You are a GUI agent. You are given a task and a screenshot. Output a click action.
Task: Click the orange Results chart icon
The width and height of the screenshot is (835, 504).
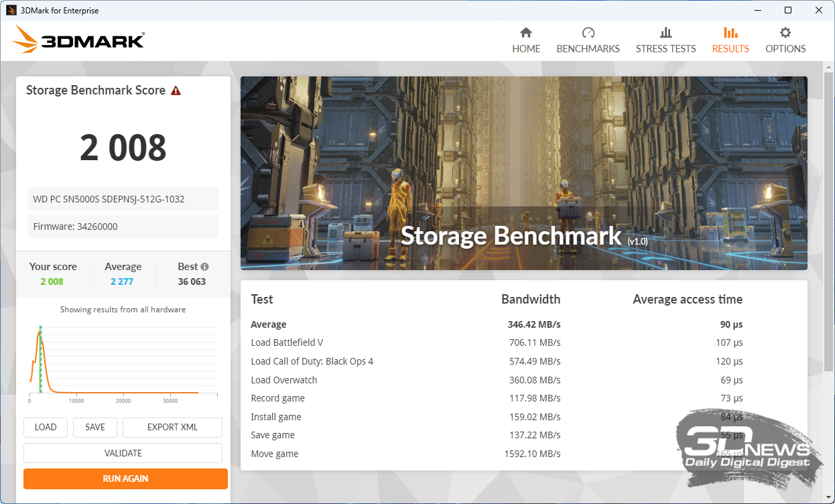[730, 33]
